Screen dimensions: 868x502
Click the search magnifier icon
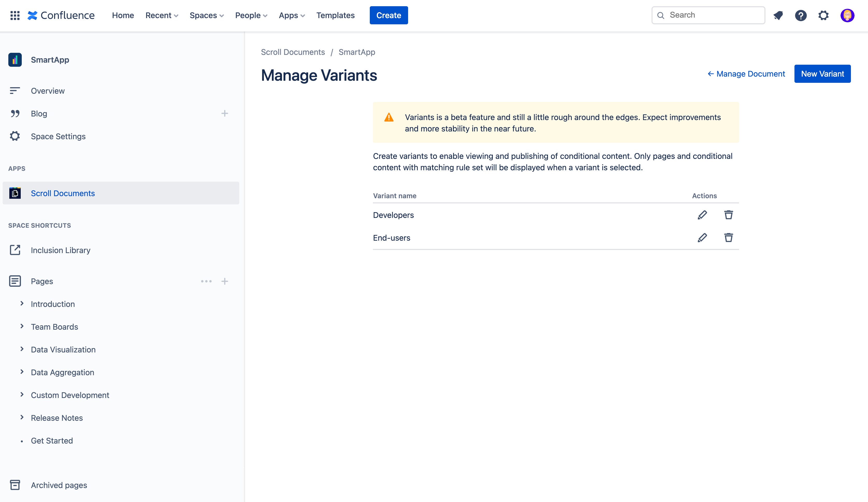click(x=661, y=15)
